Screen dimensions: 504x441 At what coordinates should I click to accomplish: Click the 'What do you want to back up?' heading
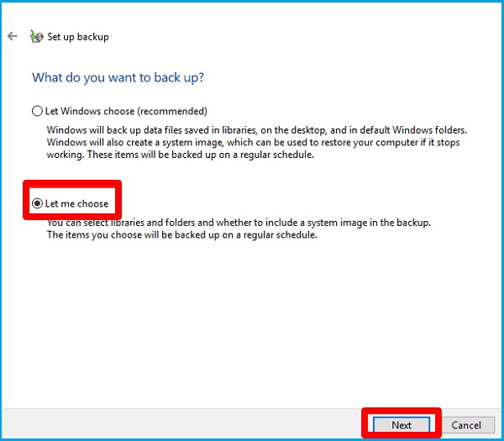[x=118, y=77]
